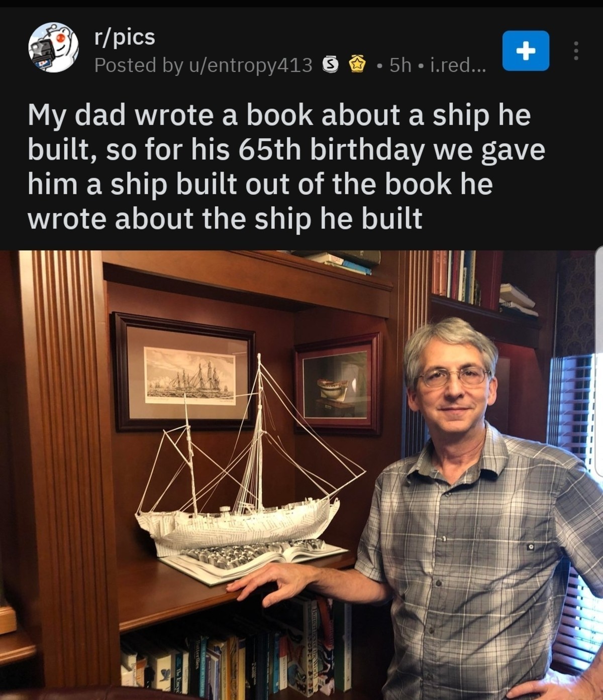Tap the framed sailing ships drawing in photo

click(184, 372)
